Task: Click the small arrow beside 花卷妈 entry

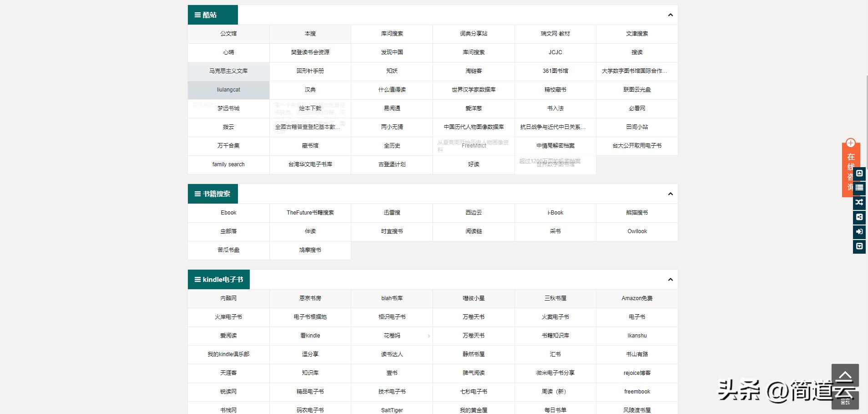Action: (428, 336)
